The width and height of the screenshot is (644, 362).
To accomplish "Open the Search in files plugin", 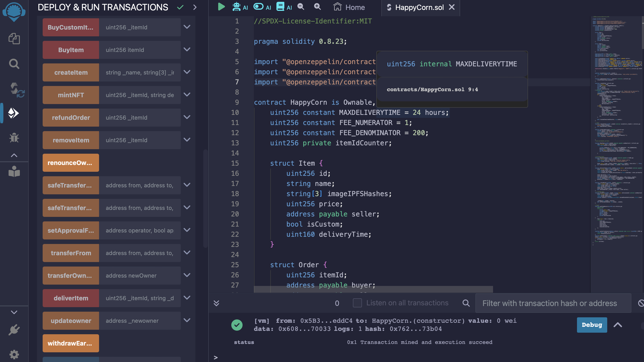I will point(14,64).
